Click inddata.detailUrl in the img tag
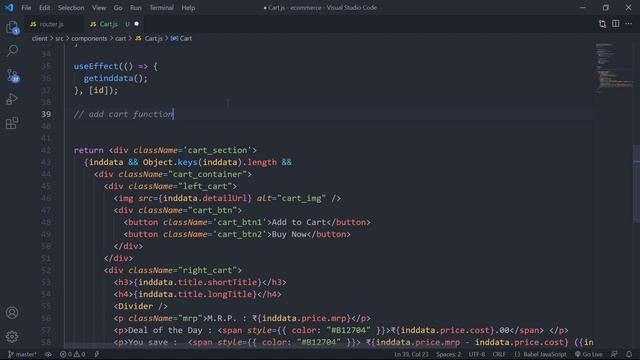640x360 pixels. click(x=205, y=198)
